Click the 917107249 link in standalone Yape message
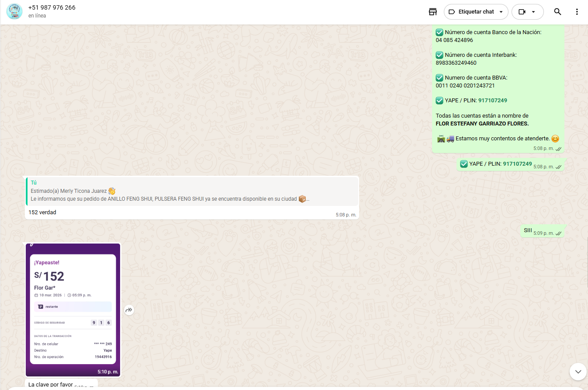 [517, 164]
